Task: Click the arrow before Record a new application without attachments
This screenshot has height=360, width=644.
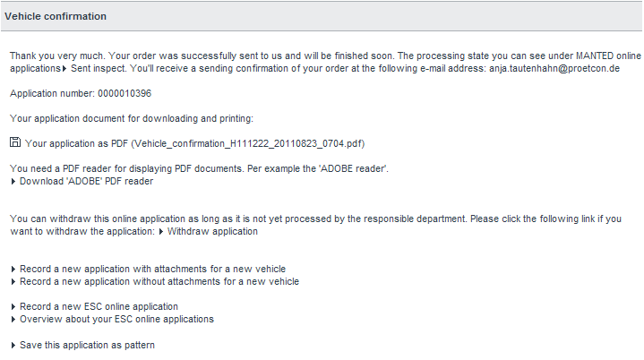Action: [x=13, y=282]
